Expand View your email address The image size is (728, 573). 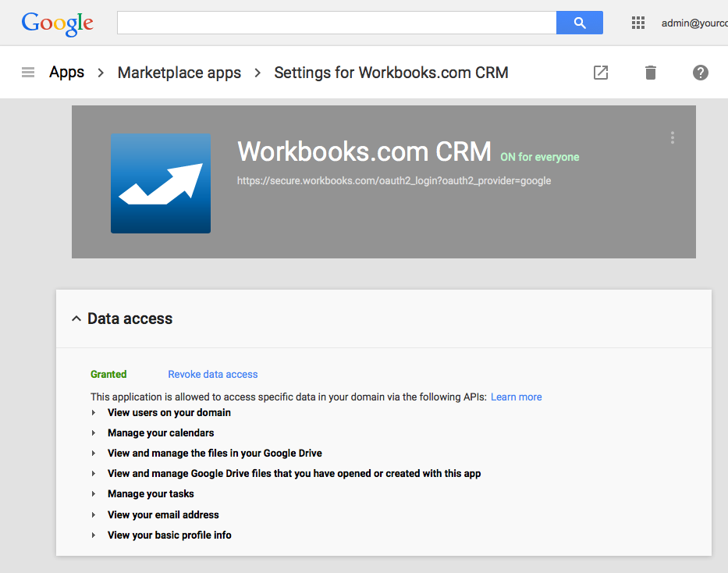94,515
